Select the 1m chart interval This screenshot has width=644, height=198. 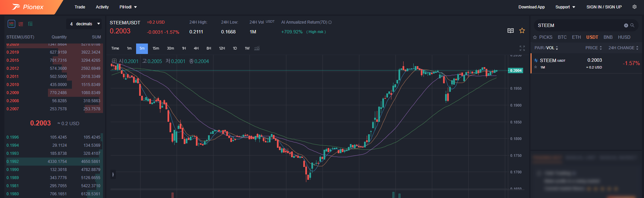(129, 49)
